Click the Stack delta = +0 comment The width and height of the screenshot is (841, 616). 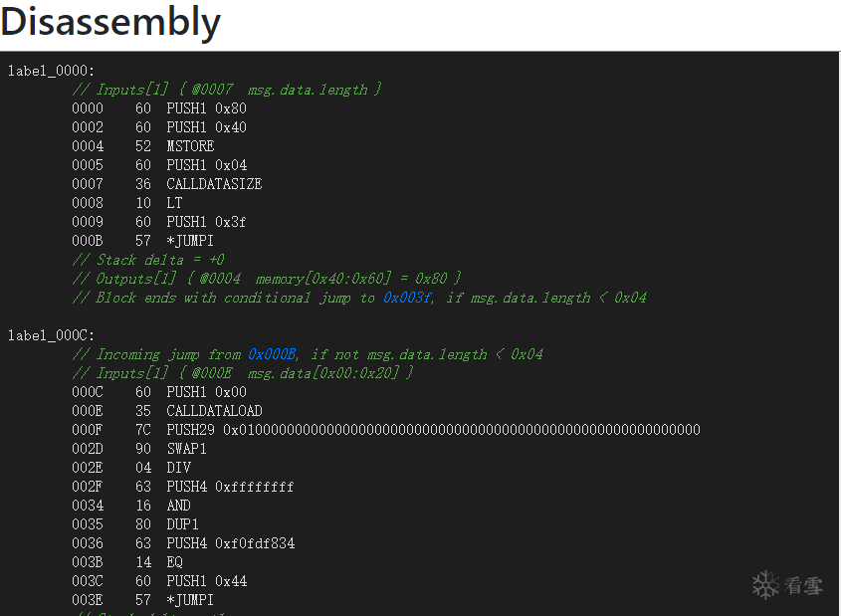pos(148,260)
